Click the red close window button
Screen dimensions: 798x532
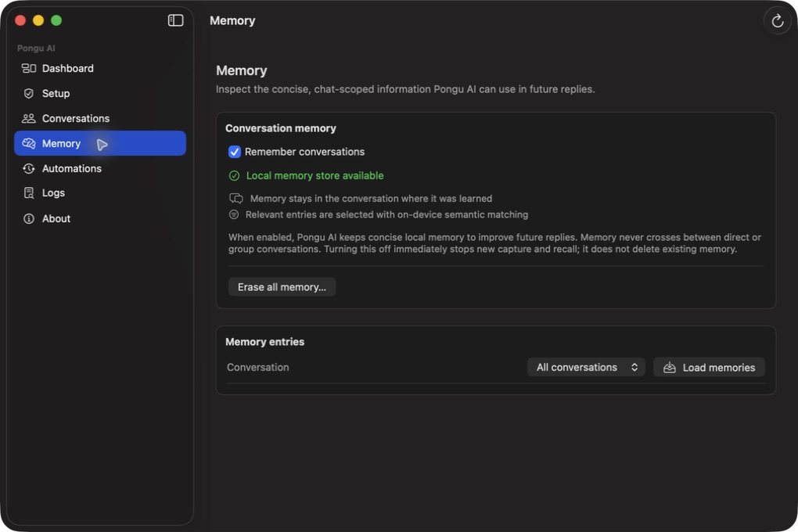pyautogui.click(x=20, y=20)
